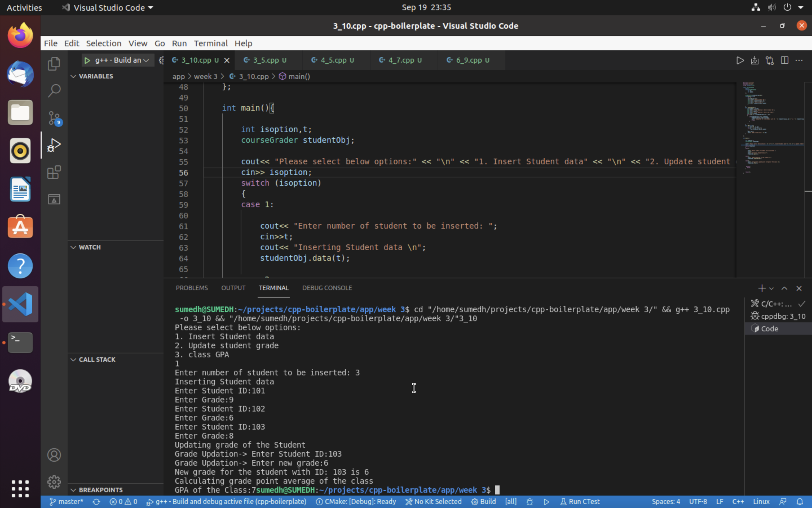Close the 3_10.cpp tab
This screenshot has width=812, height=508.
coord(227,60)
